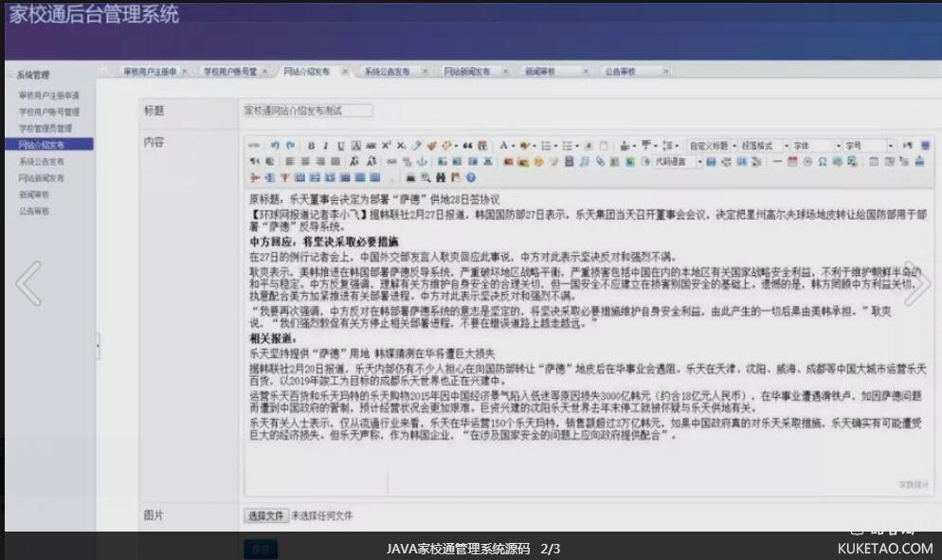Switch to the 公告审核 tab

620,71
